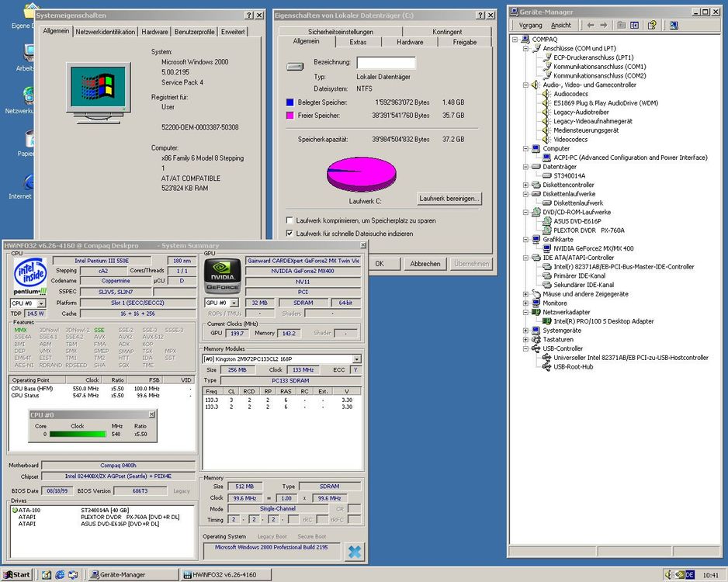
Task: Click the back arrow in Geräte-Manager toolbar
Action: (589, 24)
